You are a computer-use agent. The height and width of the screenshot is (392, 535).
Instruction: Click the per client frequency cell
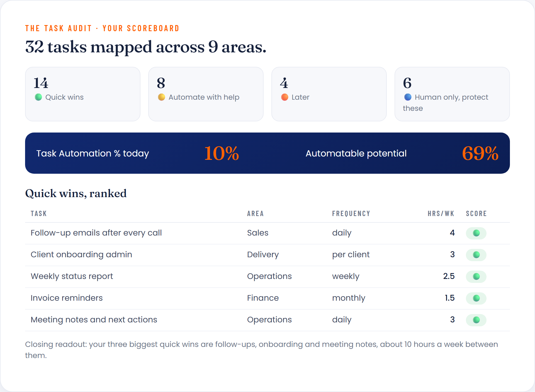click(351, 254)
